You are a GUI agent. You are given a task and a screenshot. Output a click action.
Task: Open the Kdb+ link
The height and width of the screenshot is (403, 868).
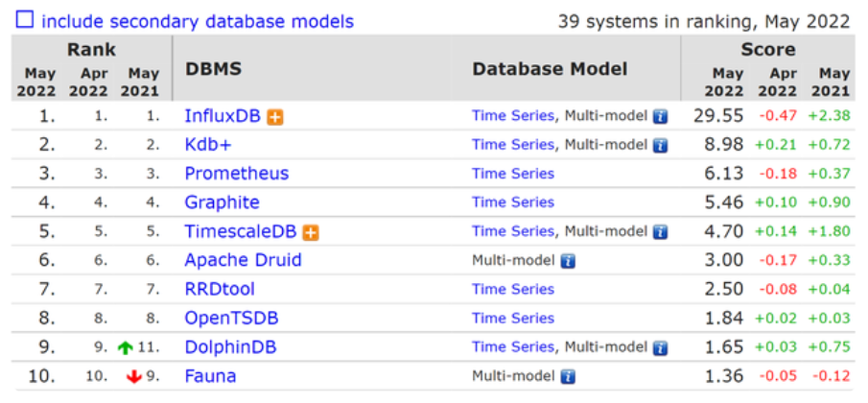(208, 145)
